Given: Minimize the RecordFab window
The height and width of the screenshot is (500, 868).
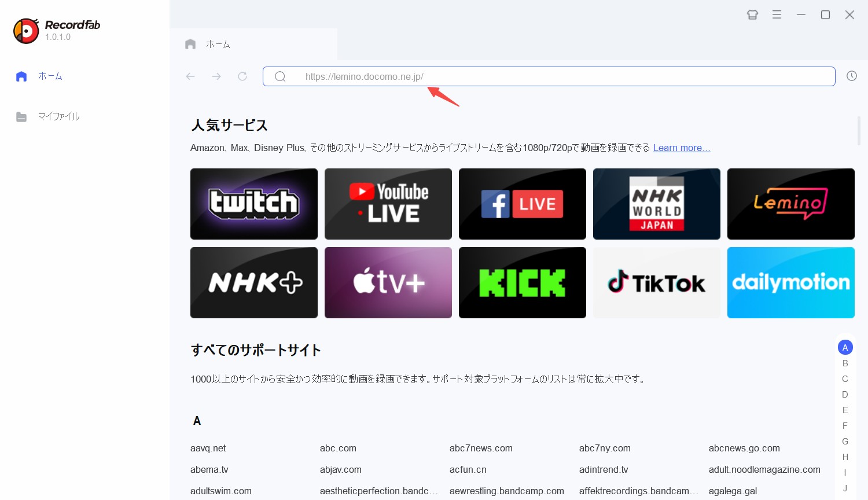Looking at the screenshot, I should tap(801, 14).
